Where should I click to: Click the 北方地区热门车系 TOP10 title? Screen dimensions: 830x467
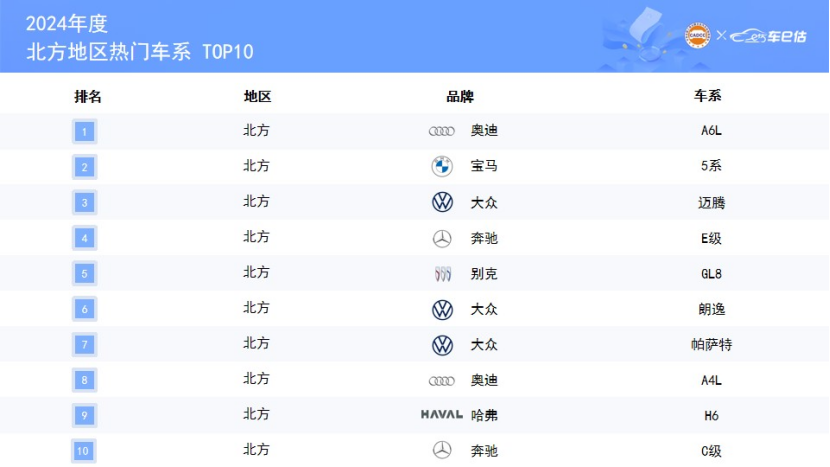tap(139, 51)
